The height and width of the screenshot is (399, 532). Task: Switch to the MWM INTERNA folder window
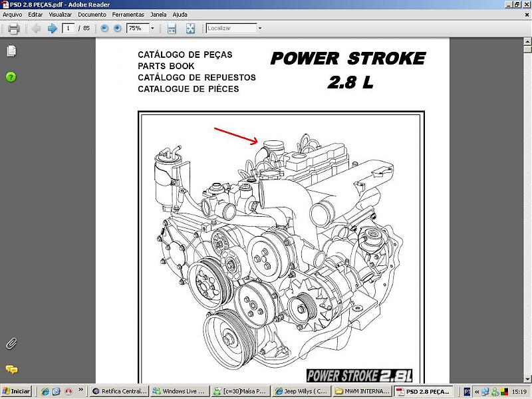point(361,392)
